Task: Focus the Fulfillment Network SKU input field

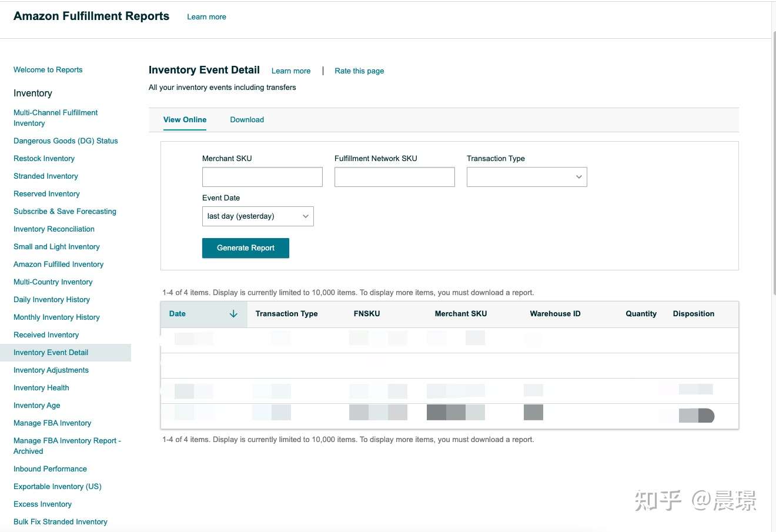Action: pyautogui.click(x=394, y=177)
